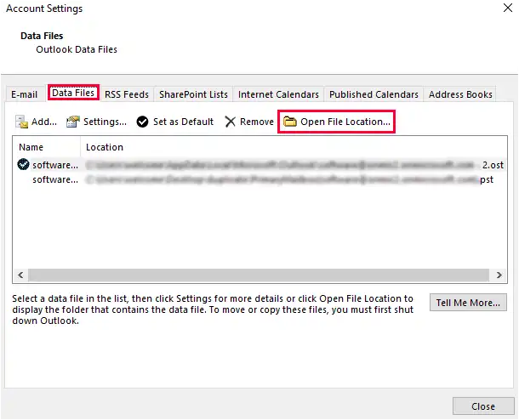Click the Tell Me More button
Image resolution: width=519 pixels, height=420 pixels.
468,303
